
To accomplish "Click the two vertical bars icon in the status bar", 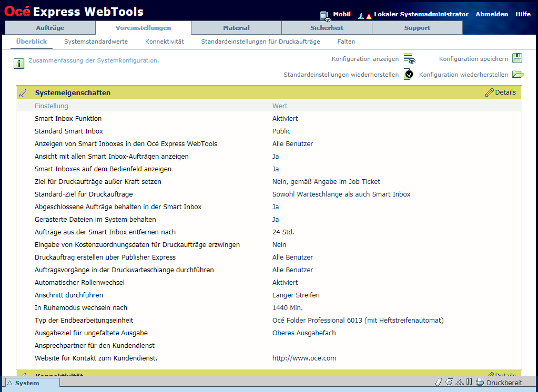I will coord(469,381).
